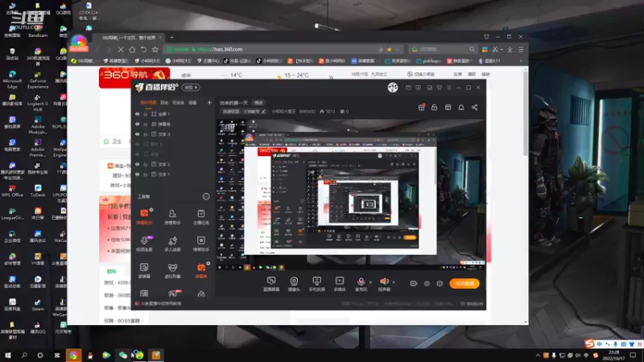Click the orange start/stop live button
This screenshot has width=644, height=362.
point(464,284)
